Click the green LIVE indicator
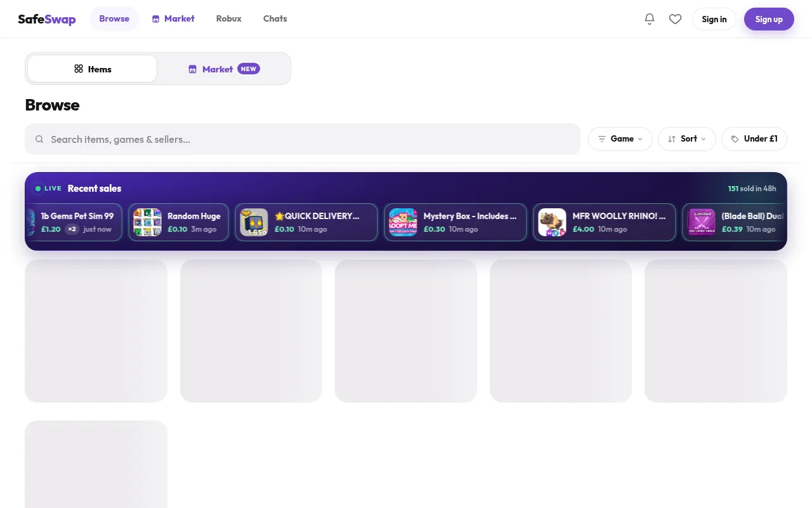The width and height of the screenshot is (812, 508). pos(48,189)
